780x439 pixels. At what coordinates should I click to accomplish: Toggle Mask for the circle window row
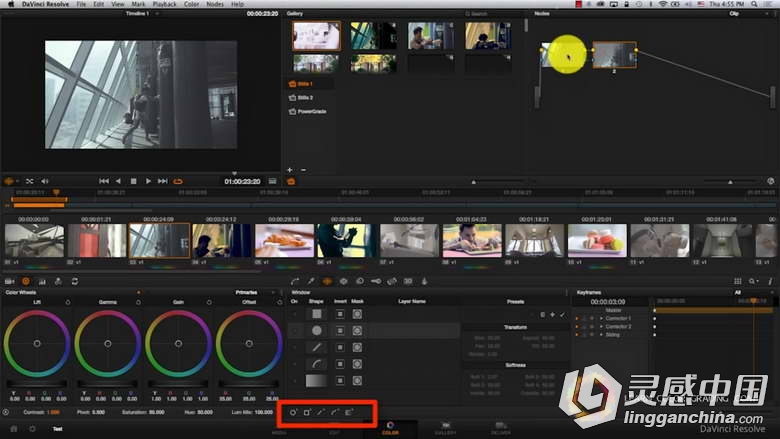coord(357,331)
